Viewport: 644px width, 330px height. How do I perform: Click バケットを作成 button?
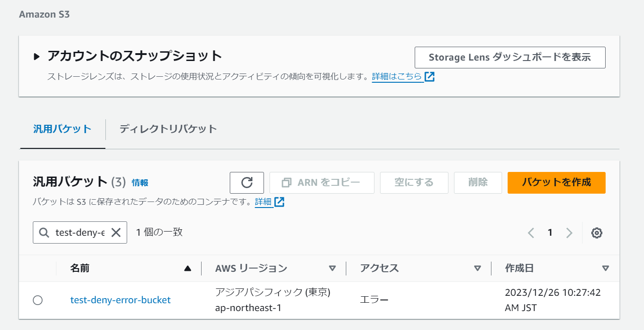[556, 183]
